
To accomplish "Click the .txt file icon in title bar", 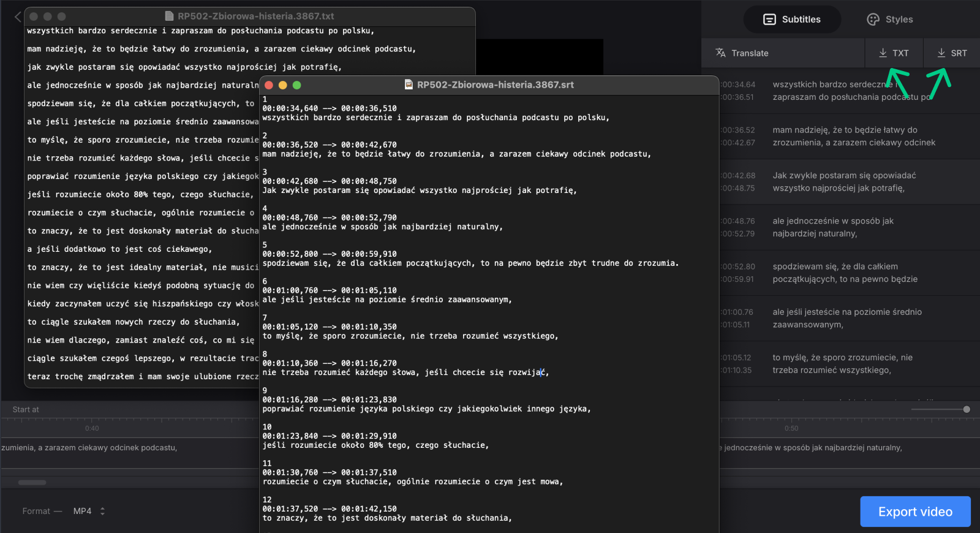I will (170, 17).
